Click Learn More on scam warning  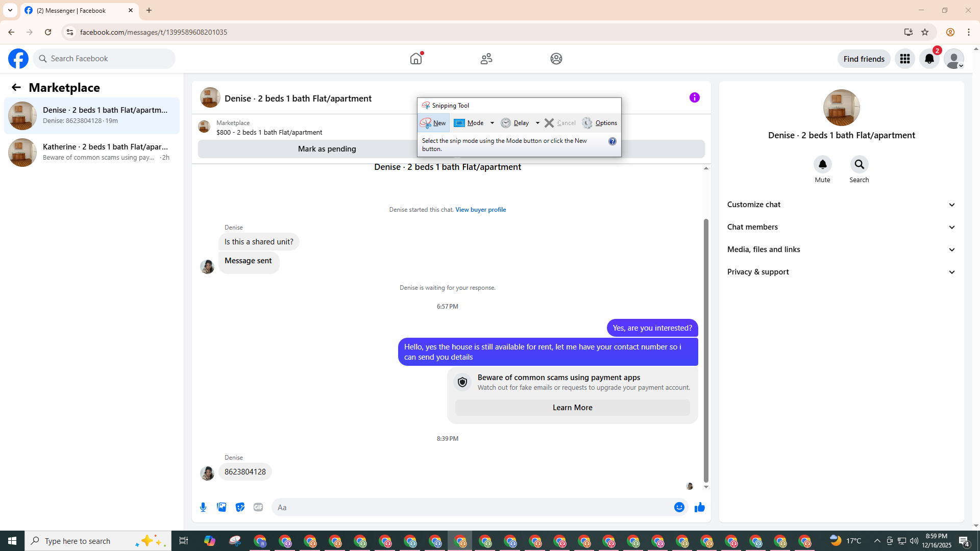(572, 408)
